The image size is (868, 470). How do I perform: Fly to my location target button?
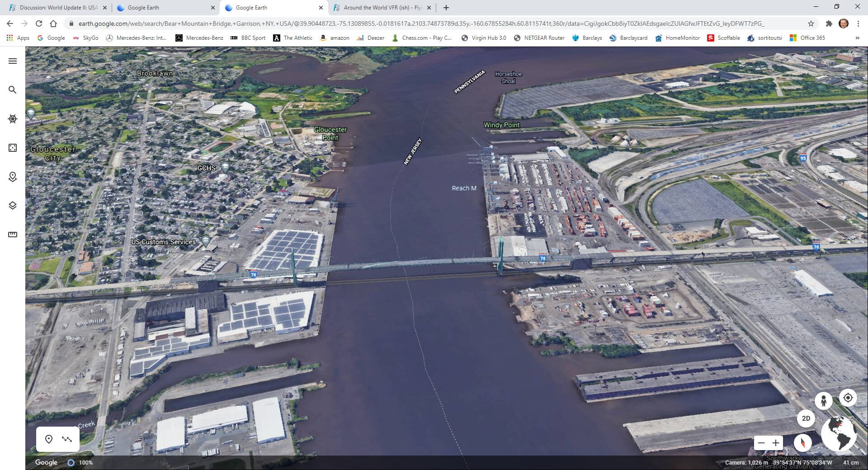tap(848, 398)
